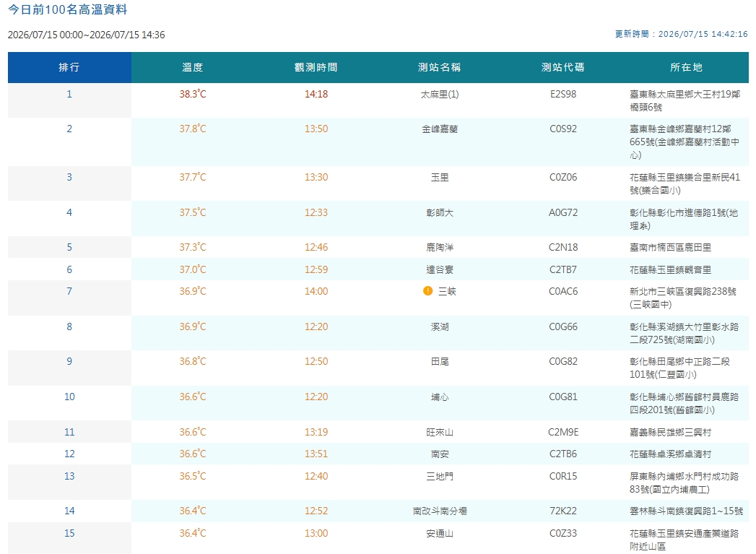
Task: Click the orange warning icon beside 三峽
Action: tap(427, 291)
